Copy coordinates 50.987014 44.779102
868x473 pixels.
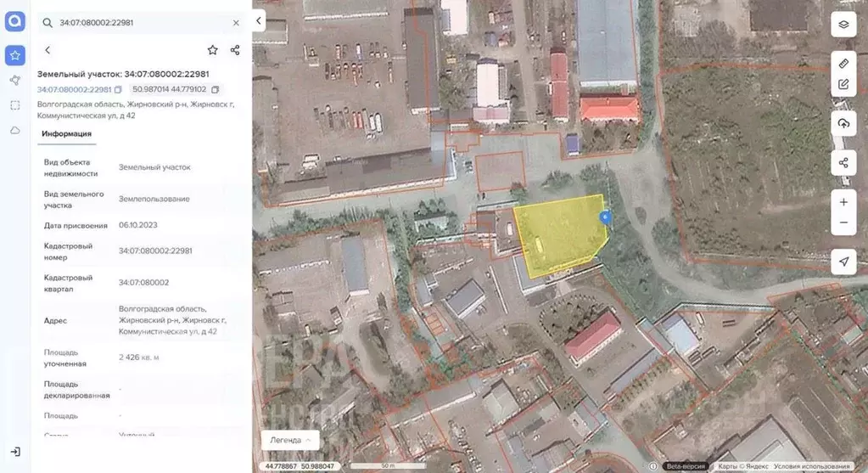pyautogui.click(x=216, y=90)
